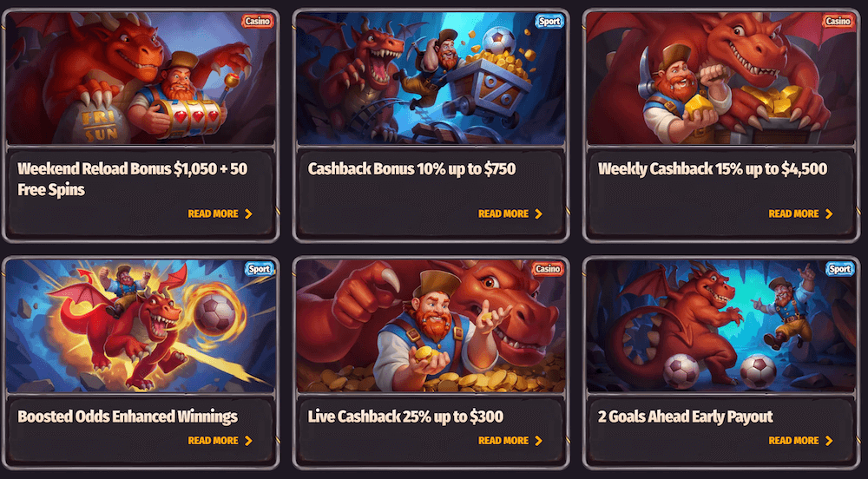Screen dimensions: 868x479
Task: Click the Casino badge on Live Cashback 25% card
Action: 548,269
